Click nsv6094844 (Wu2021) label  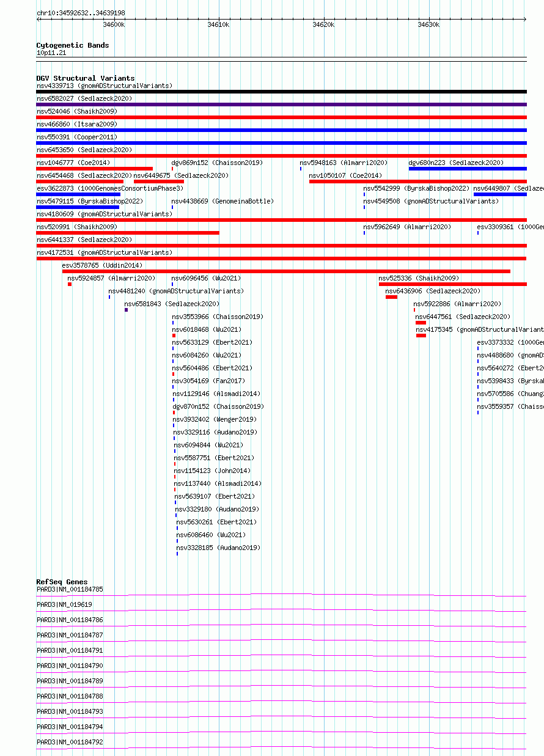pyautogui.click(x=208, y=445)
